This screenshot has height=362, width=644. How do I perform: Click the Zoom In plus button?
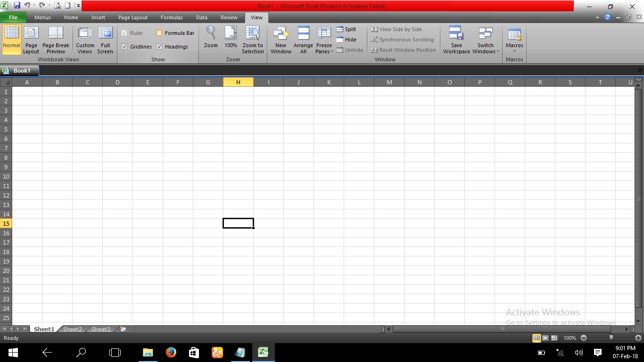tap(638, 338)
